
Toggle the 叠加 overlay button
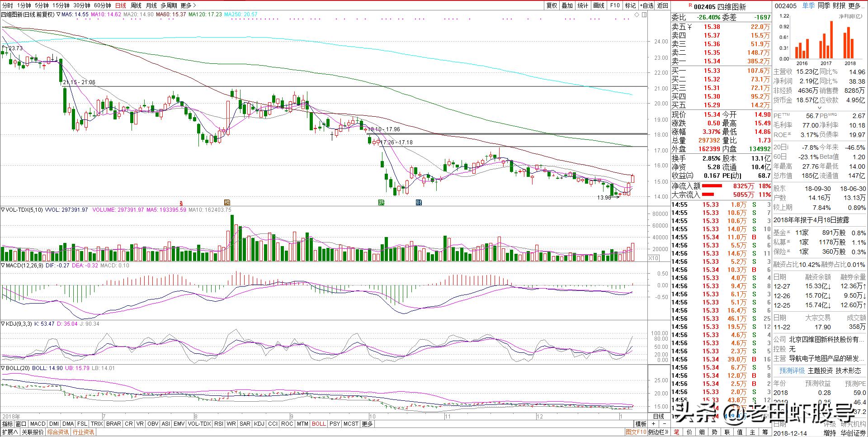[567, 5]
